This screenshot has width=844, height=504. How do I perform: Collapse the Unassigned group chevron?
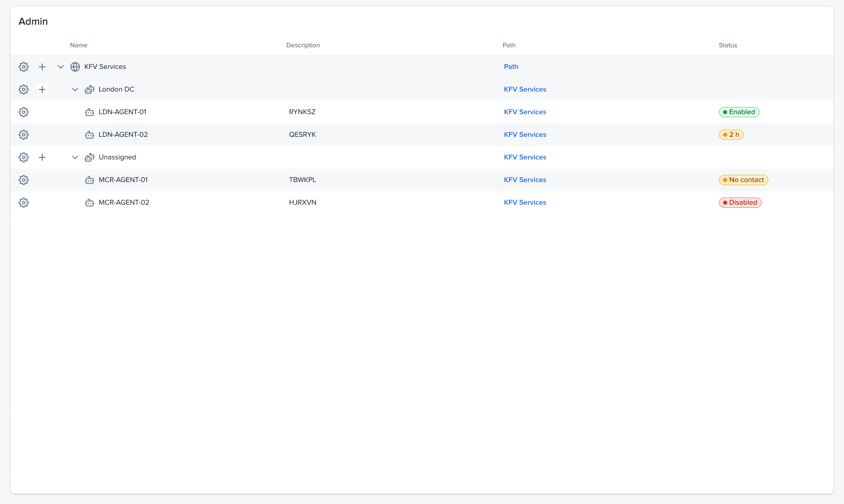tap(75, 157)
